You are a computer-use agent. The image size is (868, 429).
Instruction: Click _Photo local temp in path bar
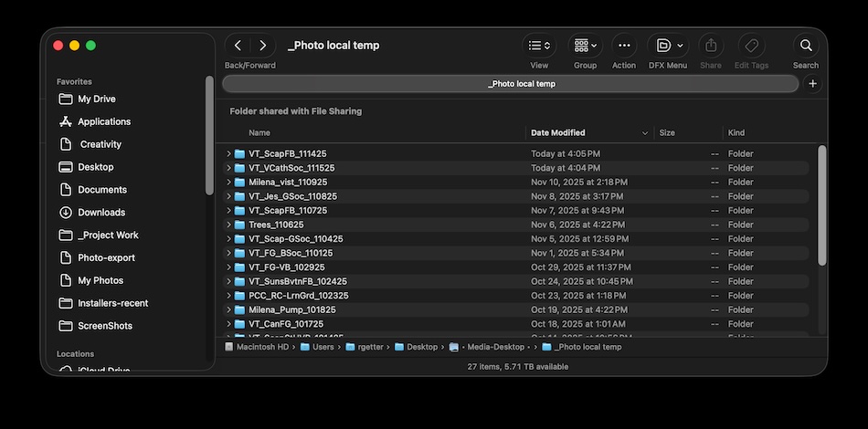tap(582, 347)
